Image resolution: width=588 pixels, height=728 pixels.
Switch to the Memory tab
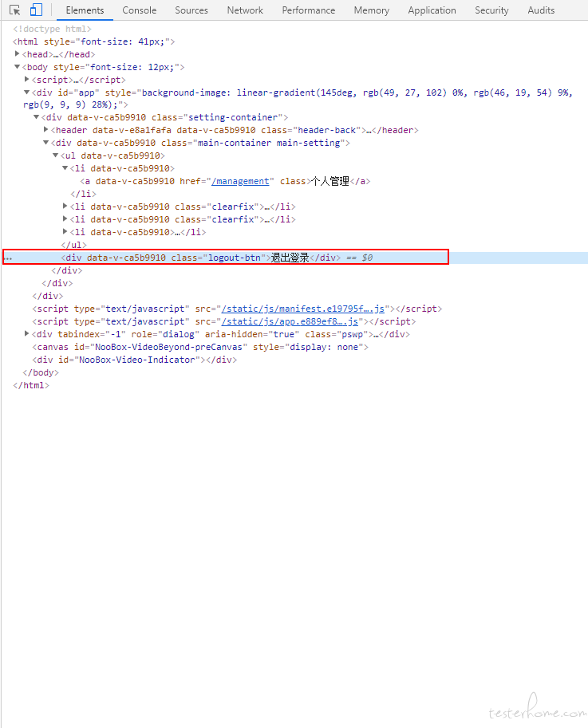(x=372, y=10)
